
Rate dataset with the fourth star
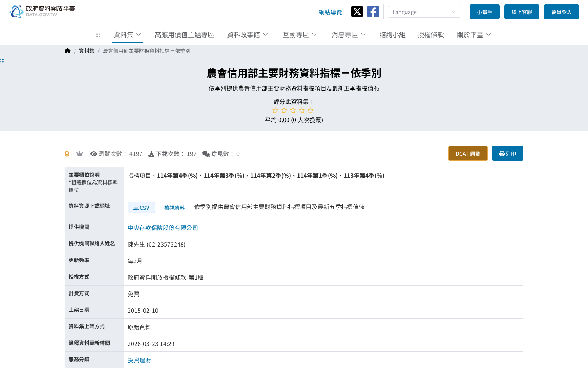(x=302, y=111)
